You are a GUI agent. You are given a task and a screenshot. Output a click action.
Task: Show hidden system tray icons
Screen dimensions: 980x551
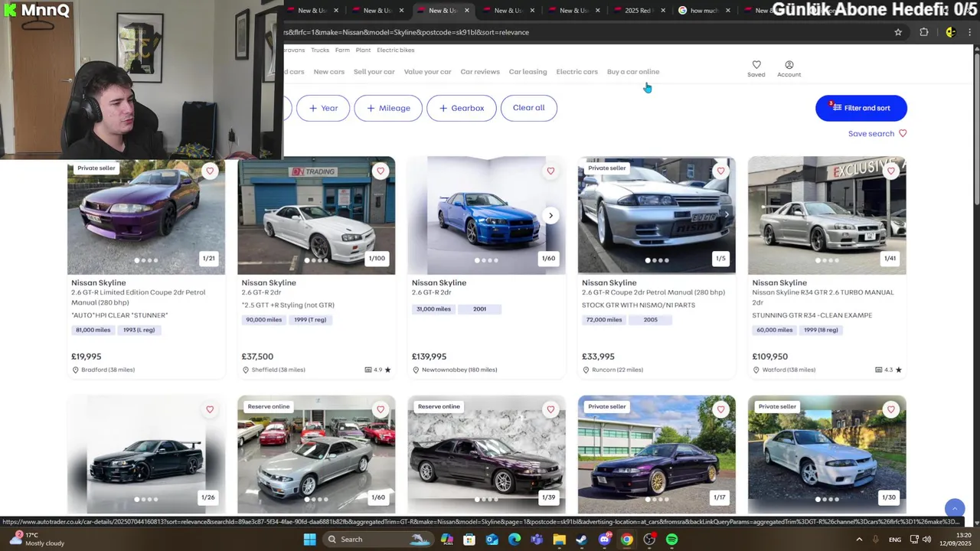859,540
